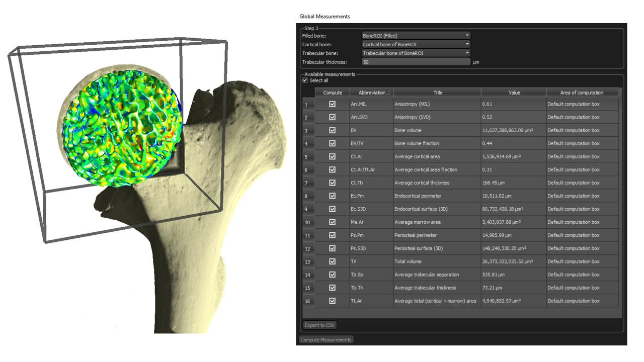This screenshot has width=644, height=362.
Task: Click the Export to CSV button
Action: [x=319, y=325]
